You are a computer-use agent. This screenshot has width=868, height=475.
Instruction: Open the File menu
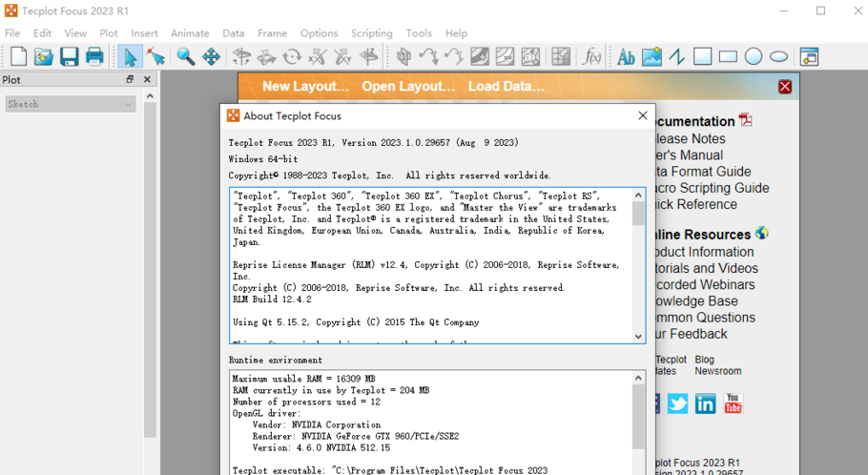[x=12, y=33]
